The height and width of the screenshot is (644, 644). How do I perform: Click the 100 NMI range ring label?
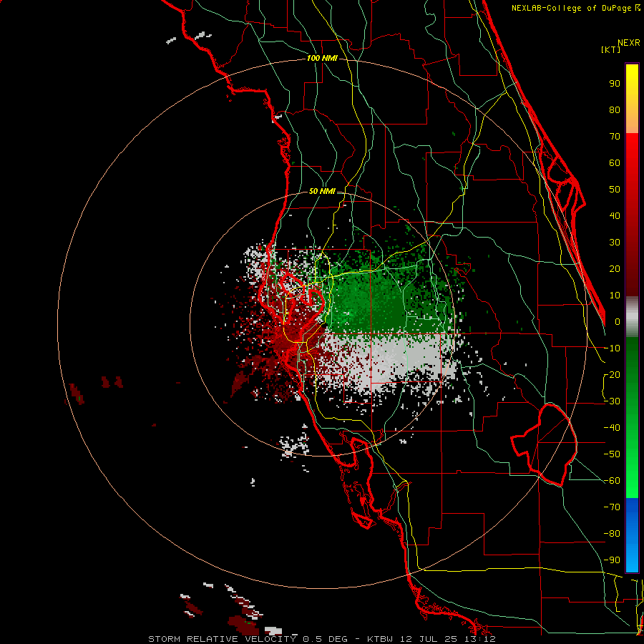tap(322, 59)
